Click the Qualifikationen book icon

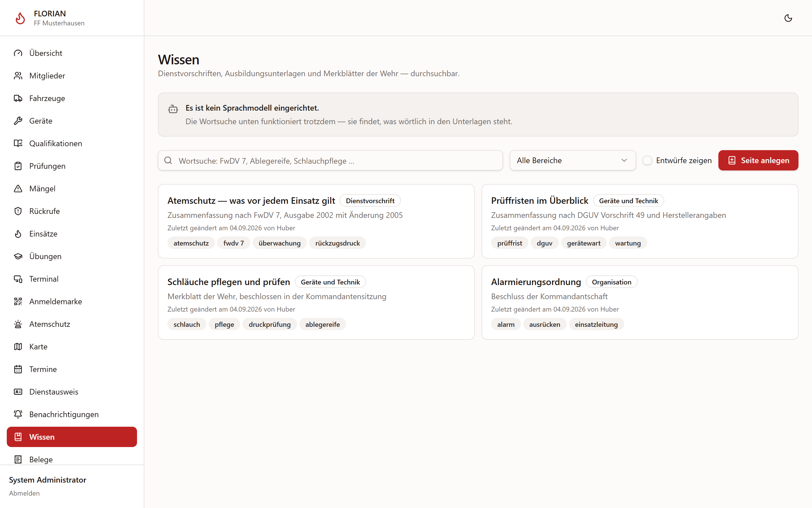pos(18,143)
